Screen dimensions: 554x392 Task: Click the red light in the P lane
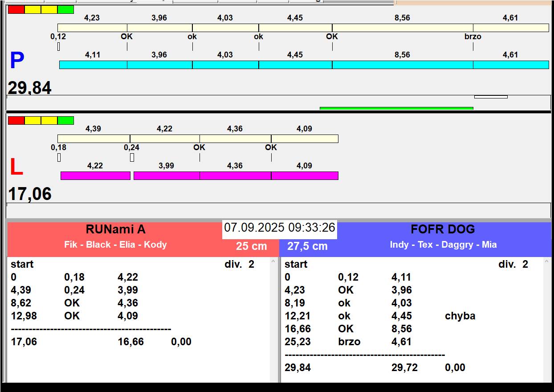click(x=16, y=9)
